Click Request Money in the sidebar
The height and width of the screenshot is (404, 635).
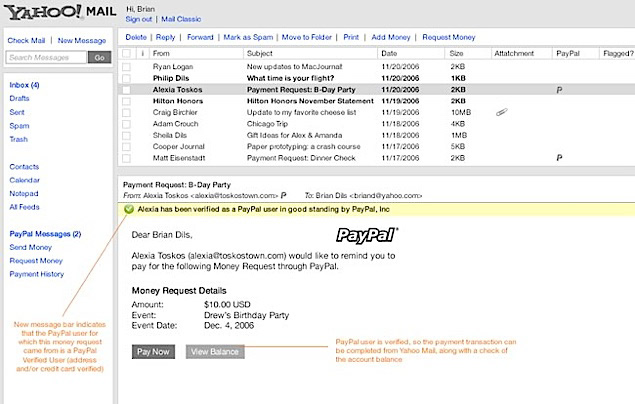click(36, 261)
